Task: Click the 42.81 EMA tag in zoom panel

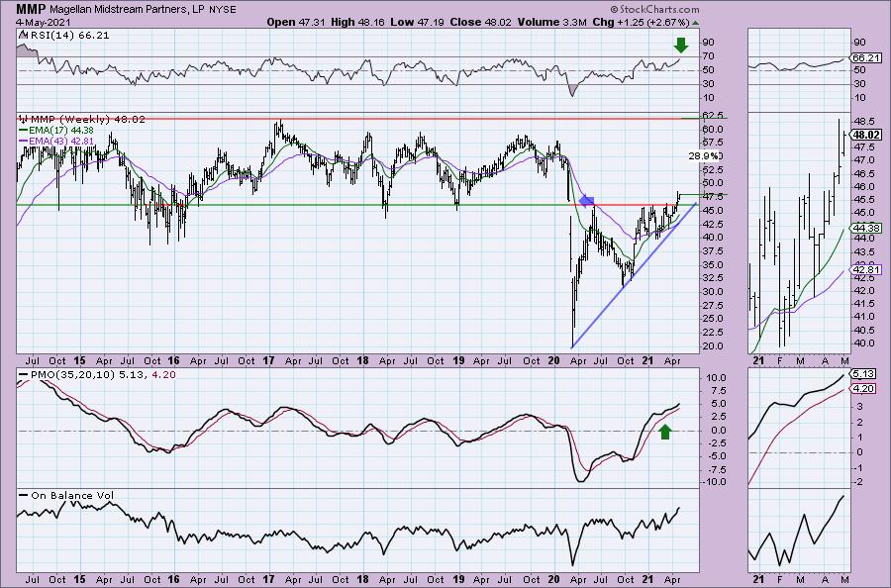Action: click(x=866, y=270)
